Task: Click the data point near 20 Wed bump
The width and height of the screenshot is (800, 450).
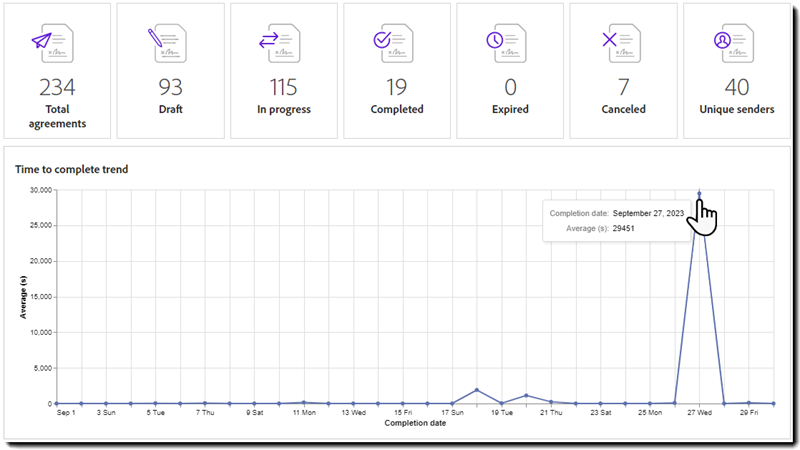Action: [x=526, y=396]
